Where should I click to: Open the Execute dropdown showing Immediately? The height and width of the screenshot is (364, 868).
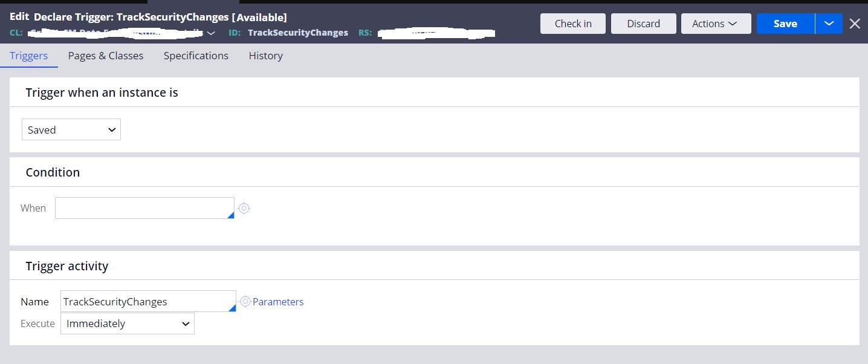tap(127, 323)
